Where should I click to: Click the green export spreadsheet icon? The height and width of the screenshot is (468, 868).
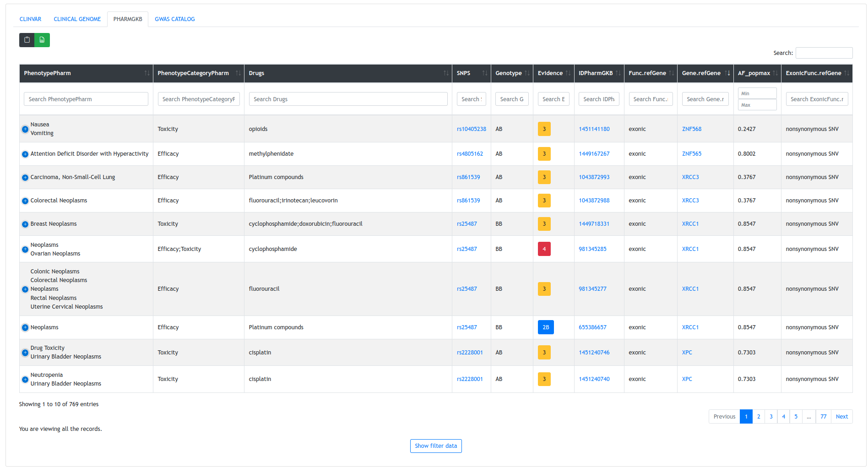point(42,40)
